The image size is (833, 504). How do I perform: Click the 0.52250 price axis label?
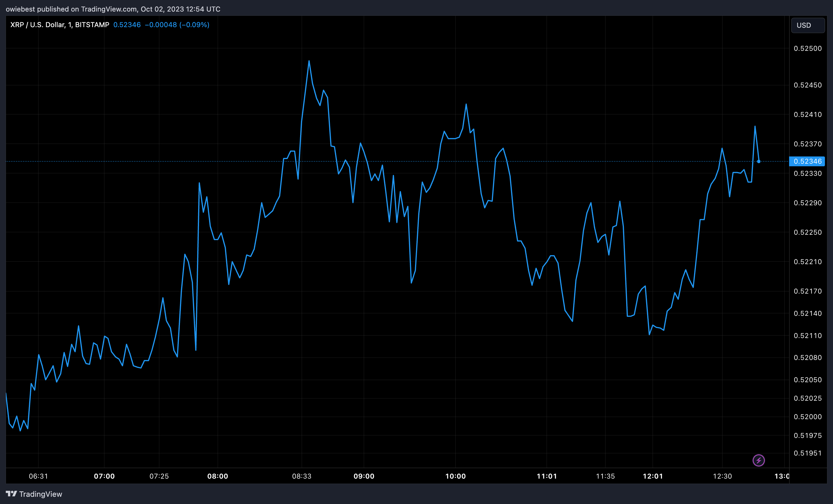point(808,232)
